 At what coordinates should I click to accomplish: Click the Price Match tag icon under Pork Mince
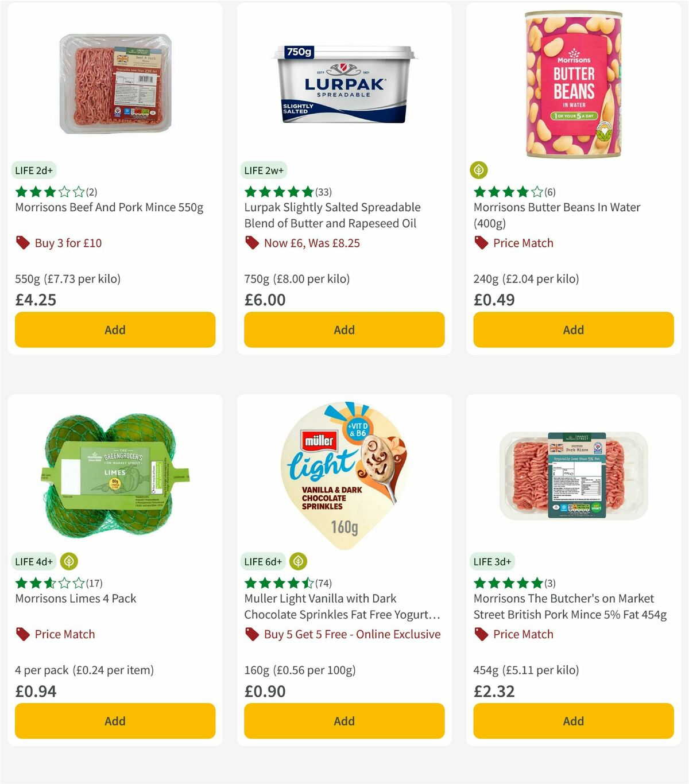pos(481,634)
